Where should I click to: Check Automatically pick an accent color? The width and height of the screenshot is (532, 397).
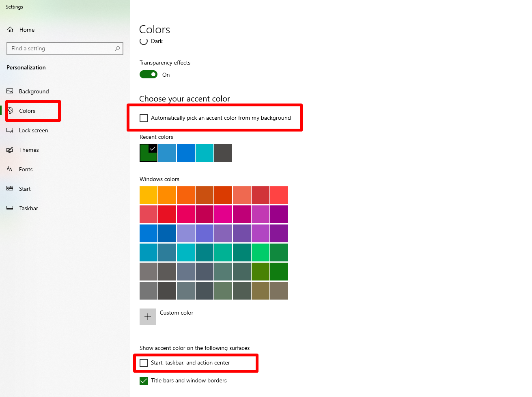(x=144, y=118)
